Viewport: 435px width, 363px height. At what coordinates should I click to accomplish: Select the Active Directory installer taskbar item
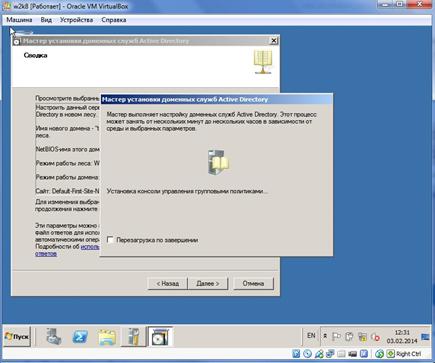160,337
